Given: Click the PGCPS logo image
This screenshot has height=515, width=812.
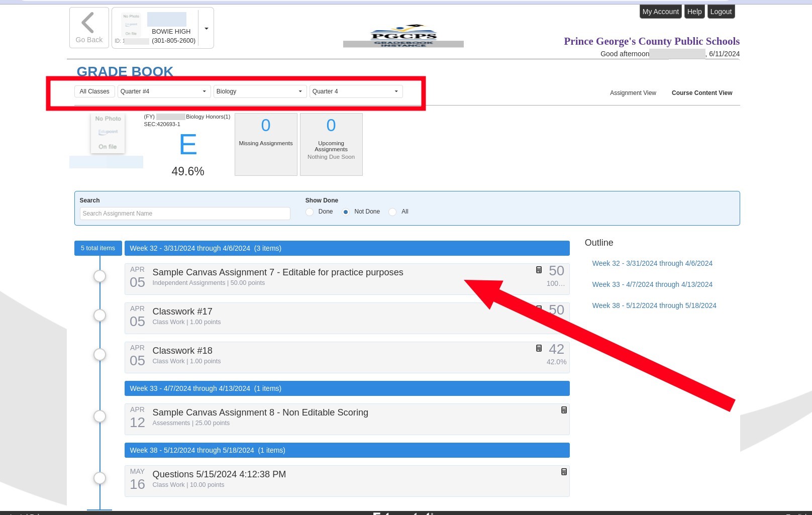Looking at the screenshot, I should [x=403, y=36].
